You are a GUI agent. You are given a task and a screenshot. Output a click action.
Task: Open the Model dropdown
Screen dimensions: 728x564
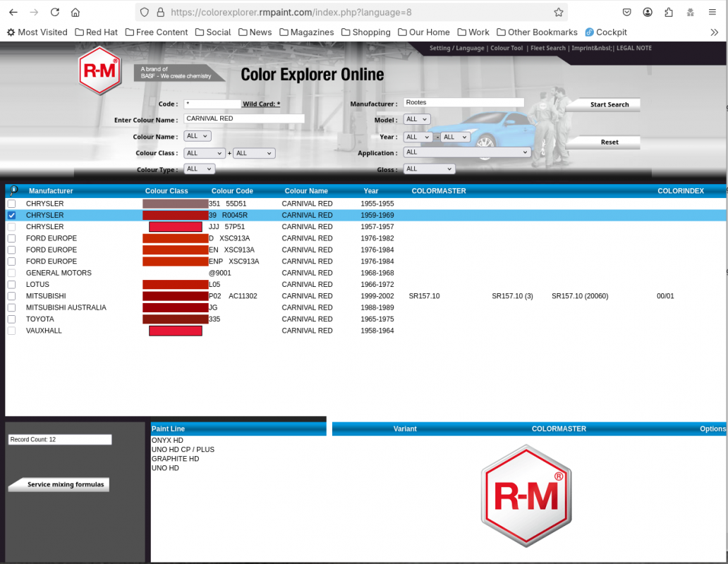click(417, 119)
